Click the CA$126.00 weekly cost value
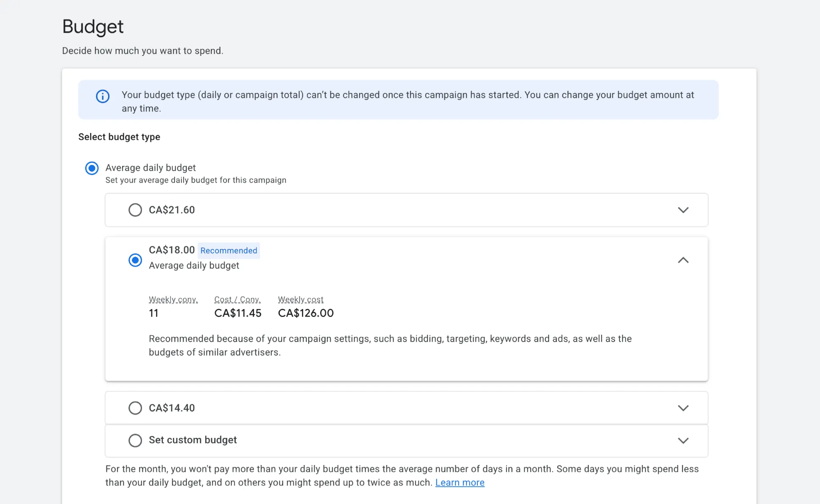 click(306, 313)
